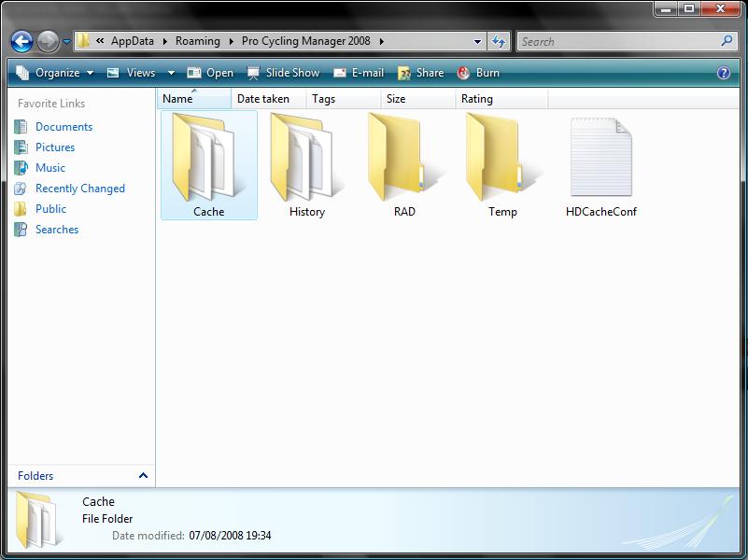Screen dimensions: 748x560
Task: Click the Share toolbar button
Action: 421,73
